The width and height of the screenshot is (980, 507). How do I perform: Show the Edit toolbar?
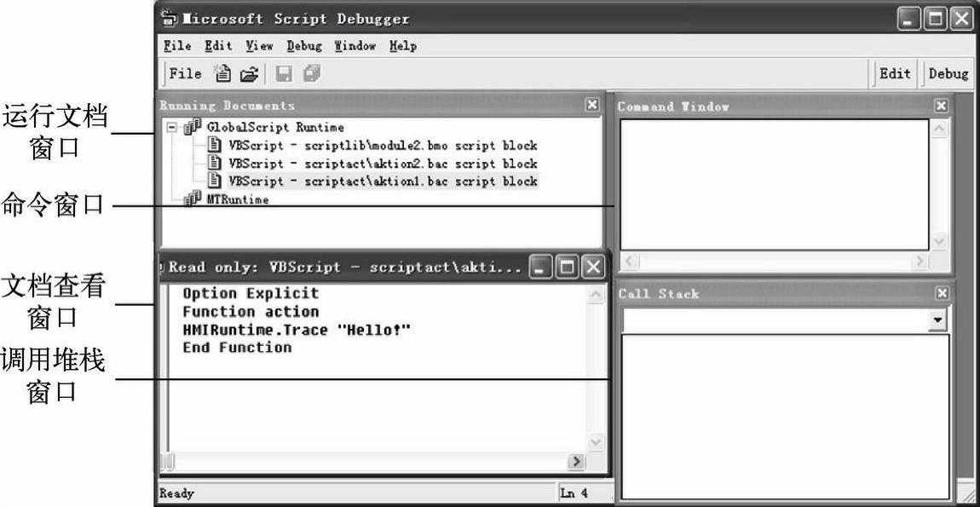coord(895,73)
